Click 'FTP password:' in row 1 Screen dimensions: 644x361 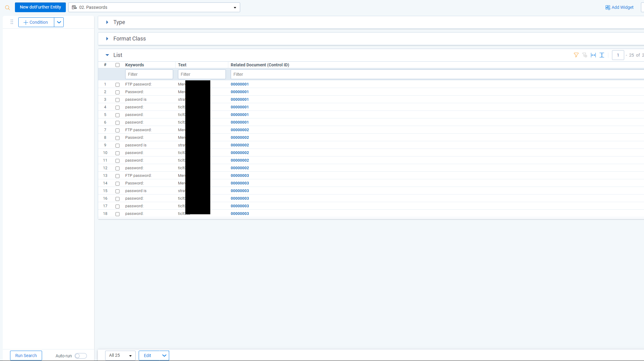[138, 84]
